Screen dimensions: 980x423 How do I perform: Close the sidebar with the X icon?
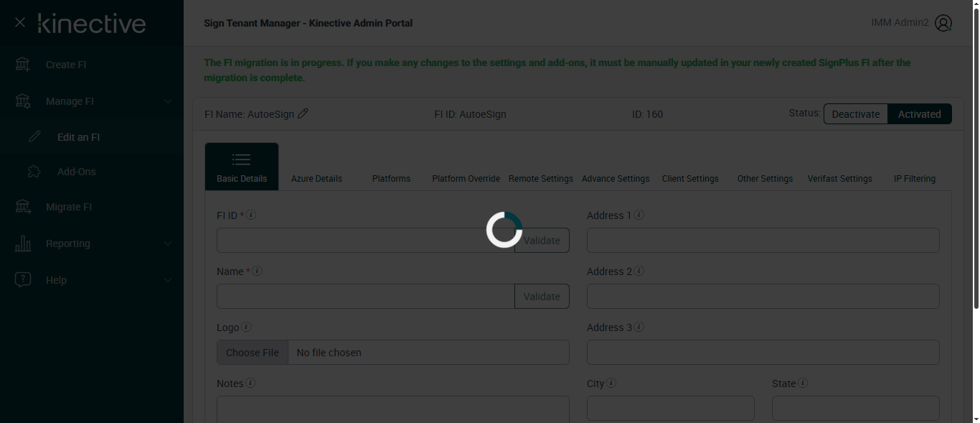coord(20,23)
